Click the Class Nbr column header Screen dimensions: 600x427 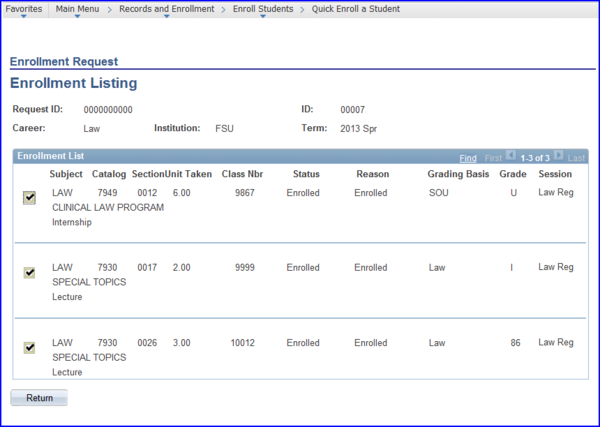click(242, 174)
